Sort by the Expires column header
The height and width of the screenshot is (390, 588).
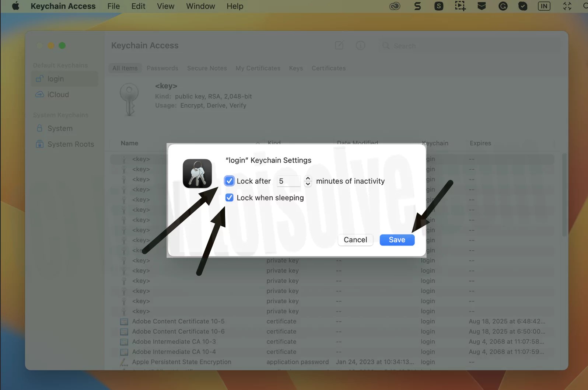coord(480,143)
